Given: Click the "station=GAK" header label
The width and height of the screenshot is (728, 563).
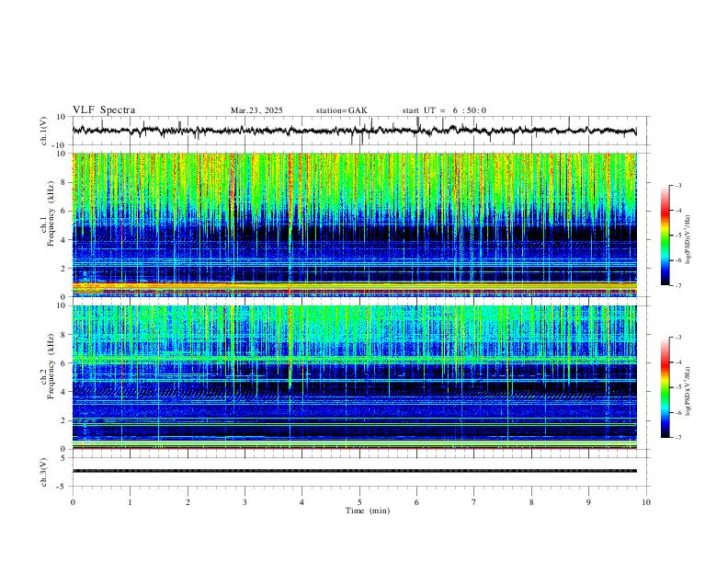Looking at the screenshot, I should coord(341,110).
